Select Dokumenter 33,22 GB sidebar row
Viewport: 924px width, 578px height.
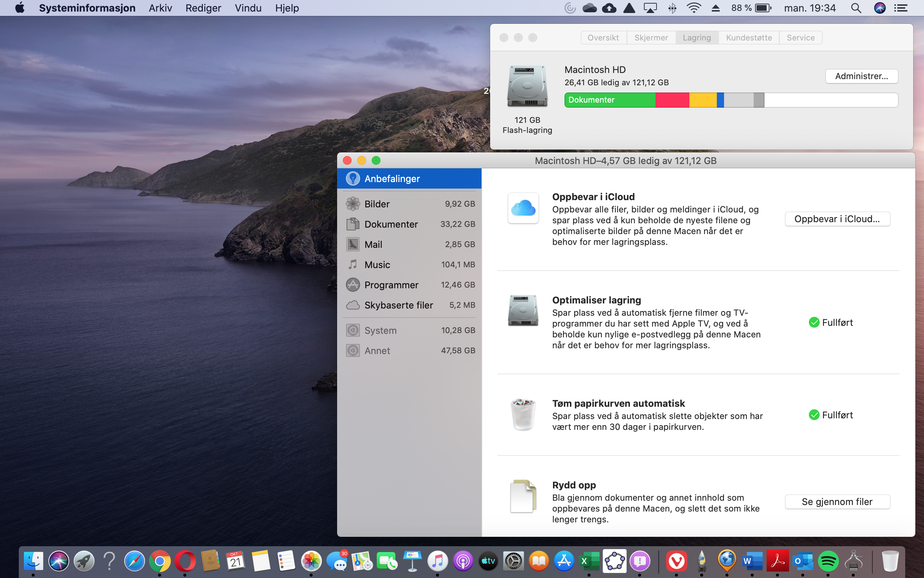(x=409, y=224)
